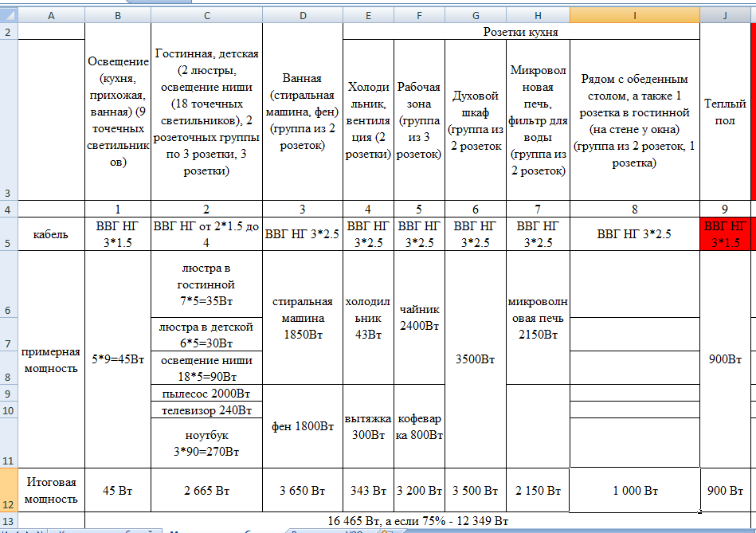Click the 'фен 1800Вт' cell

pyautogui.click(x=303, y=426)
